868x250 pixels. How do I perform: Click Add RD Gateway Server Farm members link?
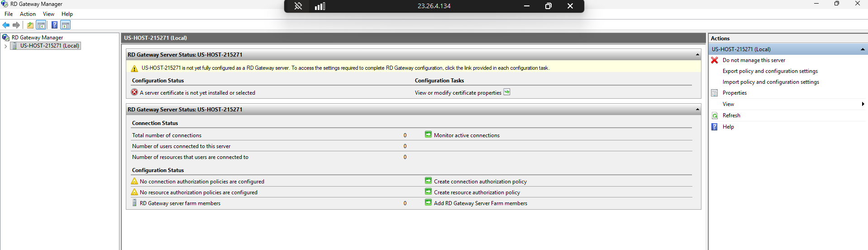point(481,203)
